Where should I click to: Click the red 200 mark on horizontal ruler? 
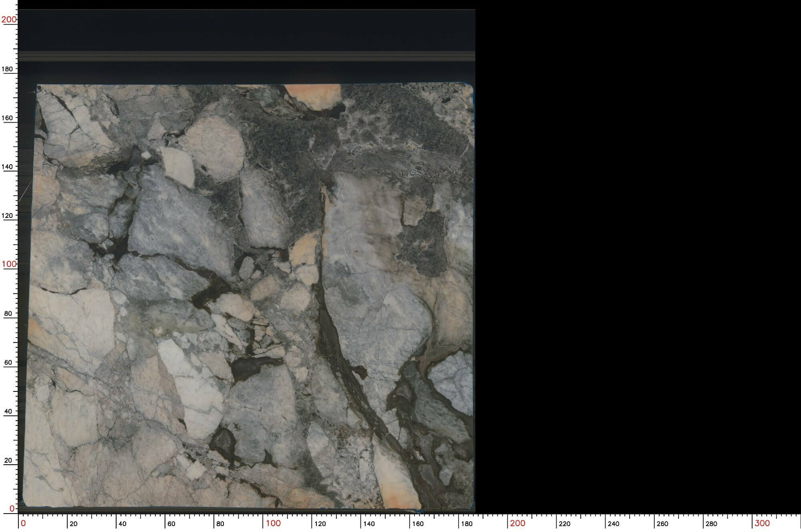(x=517, y=523)
